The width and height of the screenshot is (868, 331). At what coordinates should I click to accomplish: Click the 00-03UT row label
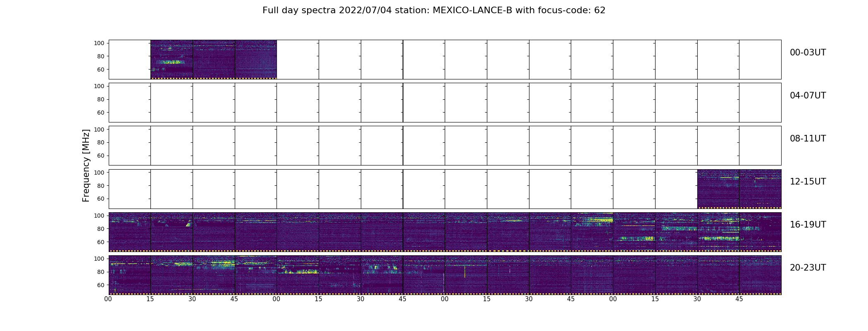(x=808, y=53)
